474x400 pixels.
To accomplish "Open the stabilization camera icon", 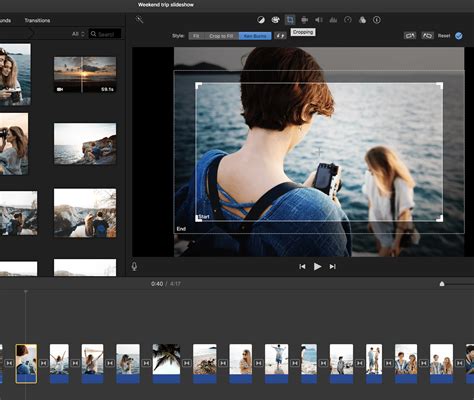I will pos(304,20).
